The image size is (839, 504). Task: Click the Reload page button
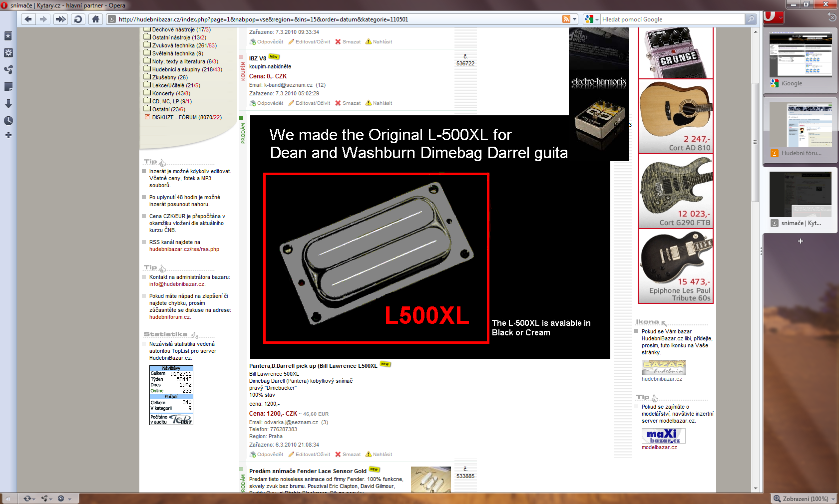click(78, 19)
